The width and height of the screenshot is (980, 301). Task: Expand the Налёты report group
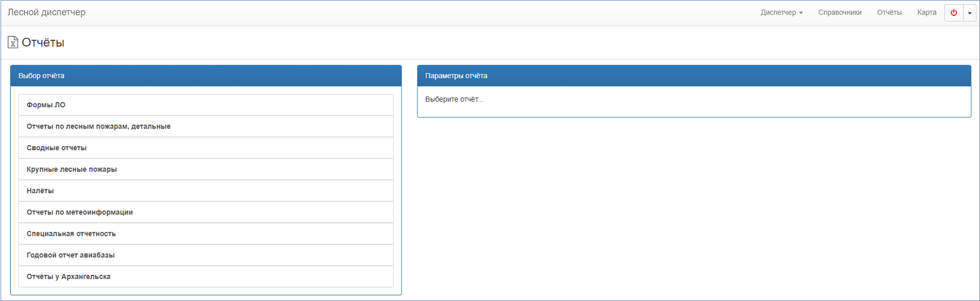206,191
